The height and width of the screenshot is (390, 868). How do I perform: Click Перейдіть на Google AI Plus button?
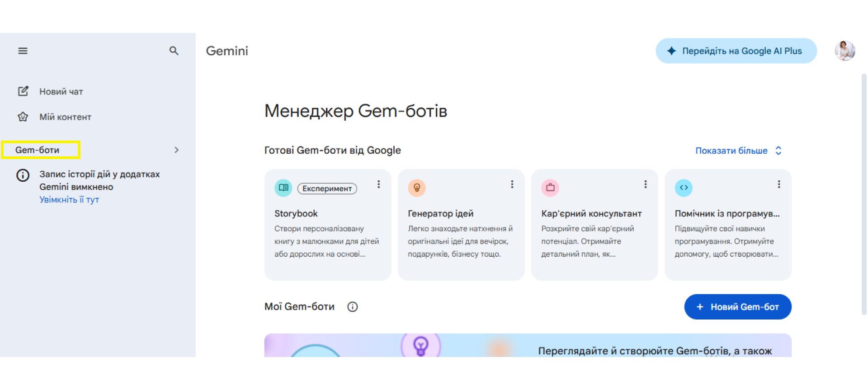point(736,51)
